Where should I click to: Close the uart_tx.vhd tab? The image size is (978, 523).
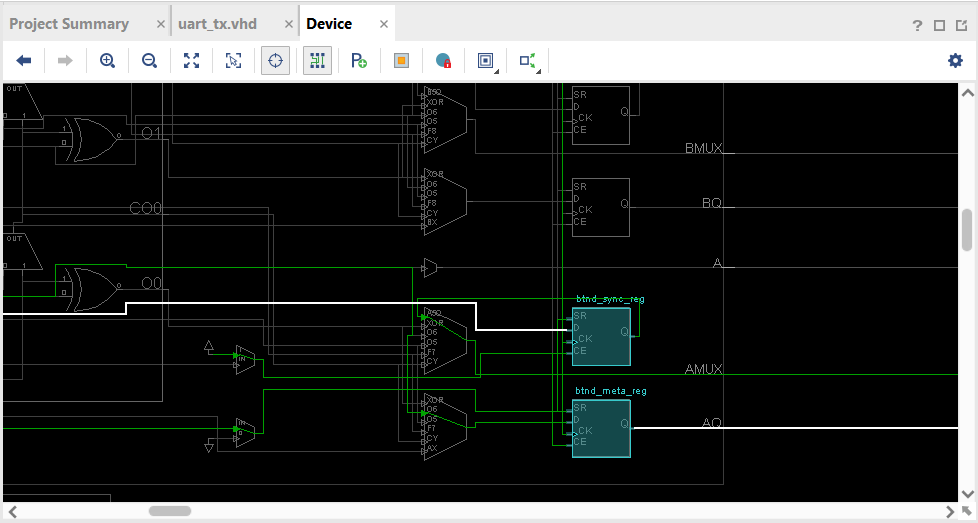288,24
